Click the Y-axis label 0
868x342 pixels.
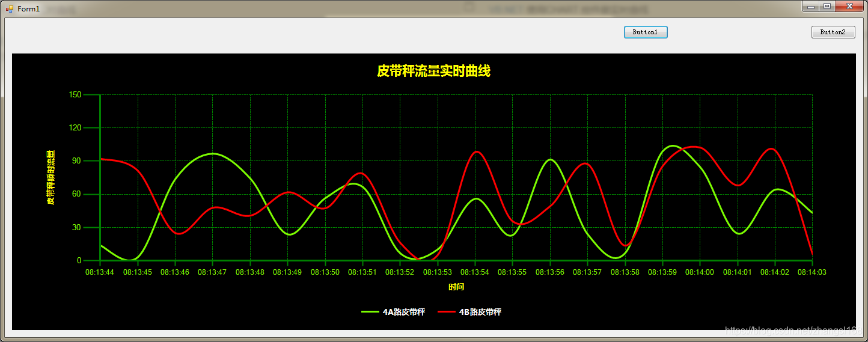[79, 260]
